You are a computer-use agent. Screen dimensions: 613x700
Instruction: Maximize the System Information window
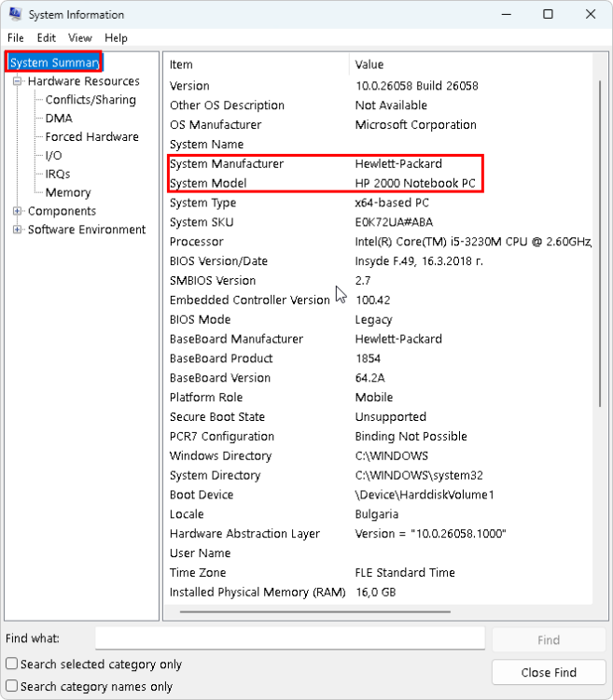coord(548,14)
